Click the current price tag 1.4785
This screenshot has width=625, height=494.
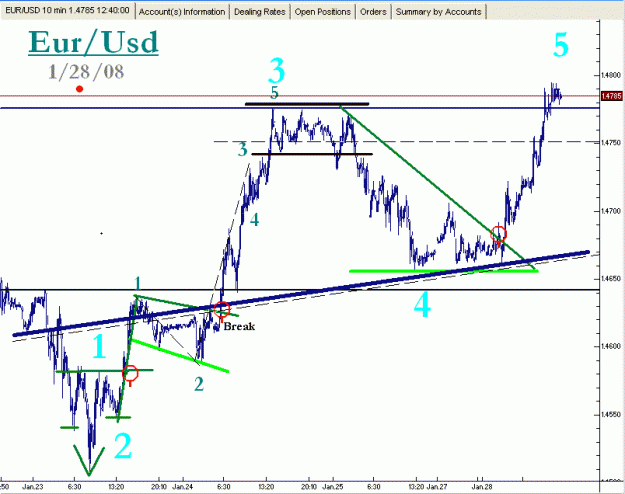click(612, 96)
